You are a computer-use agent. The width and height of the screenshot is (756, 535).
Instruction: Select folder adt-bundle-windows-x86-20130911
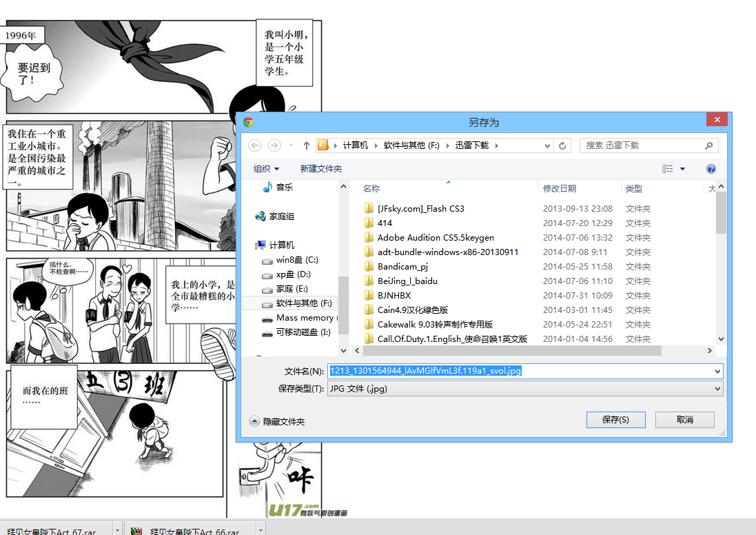442,252
